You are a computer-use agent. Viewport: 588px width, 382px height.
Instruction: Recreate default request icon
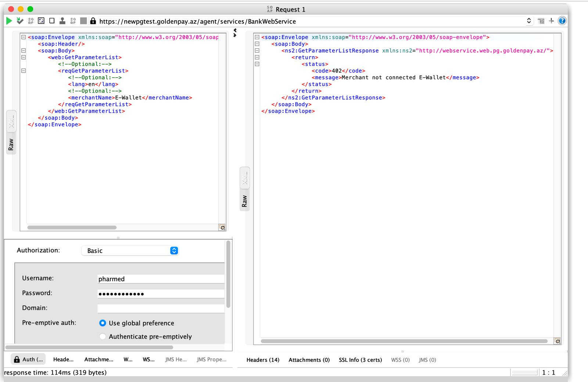(41, 21)
